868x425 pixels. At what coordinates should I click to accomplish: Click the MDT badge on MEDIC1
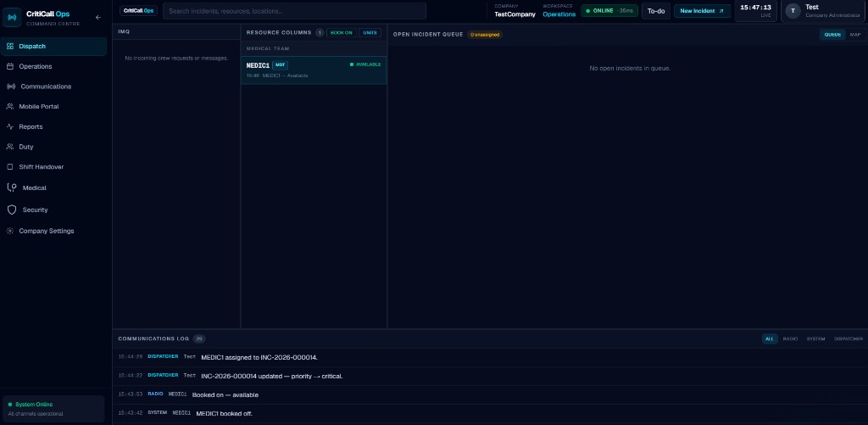tap(280, 65)
